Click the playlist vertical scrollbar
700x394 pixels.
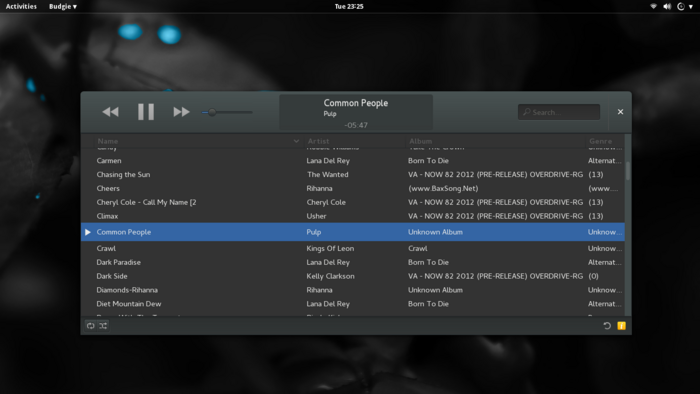point(628,225)
